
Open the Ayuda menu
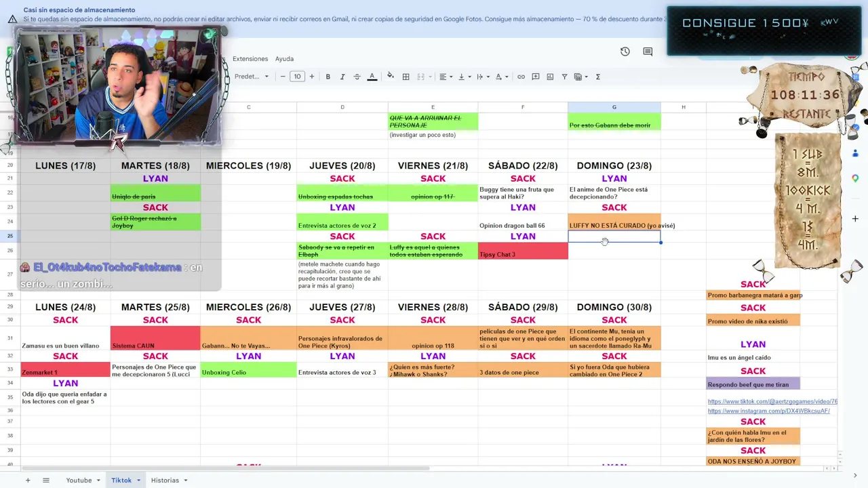click(x=284, y=59)
